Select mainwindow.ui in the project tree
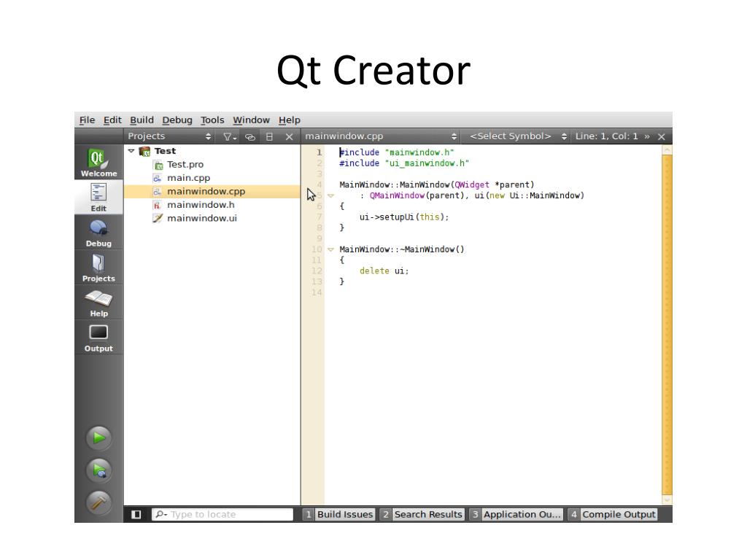This screenshot has width=747, height=560. pyautogui.click(x=201, y=218)
